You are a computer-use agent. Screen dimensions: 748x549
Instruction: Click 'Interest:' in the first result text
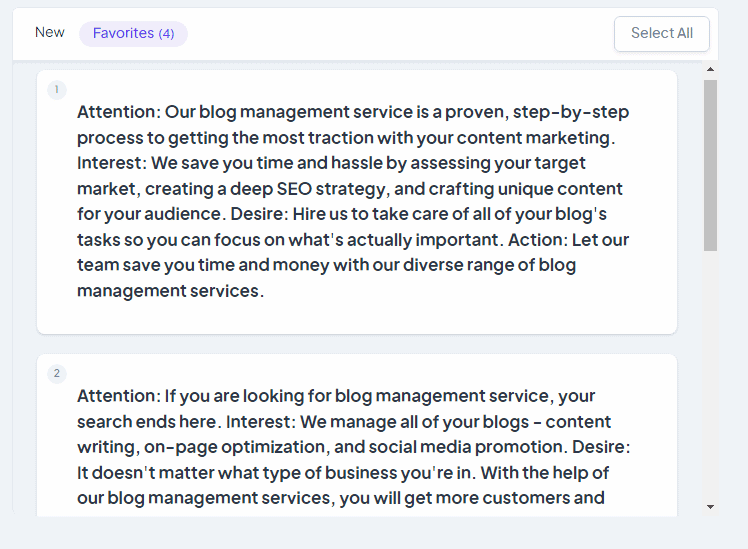(112, 163)
